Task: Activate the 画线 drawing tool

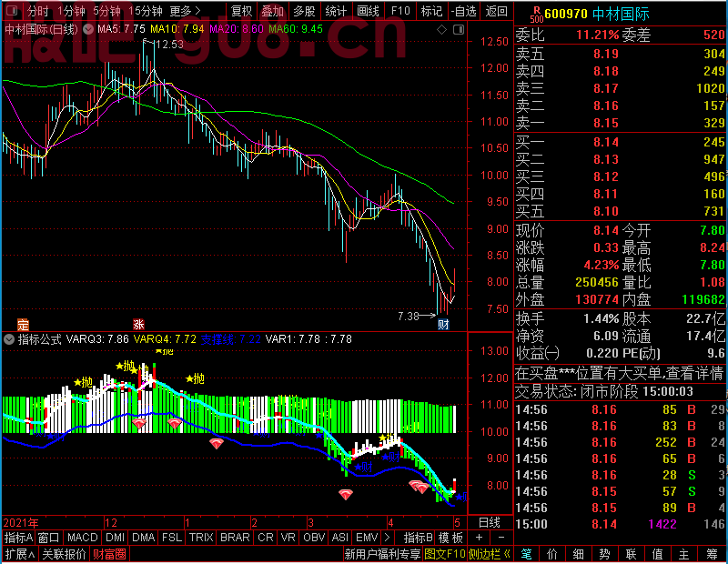Action: tap(368, 11)
